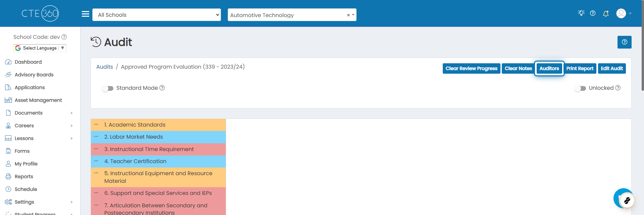Click the Reports printer icon

click(x=8, y=176)
